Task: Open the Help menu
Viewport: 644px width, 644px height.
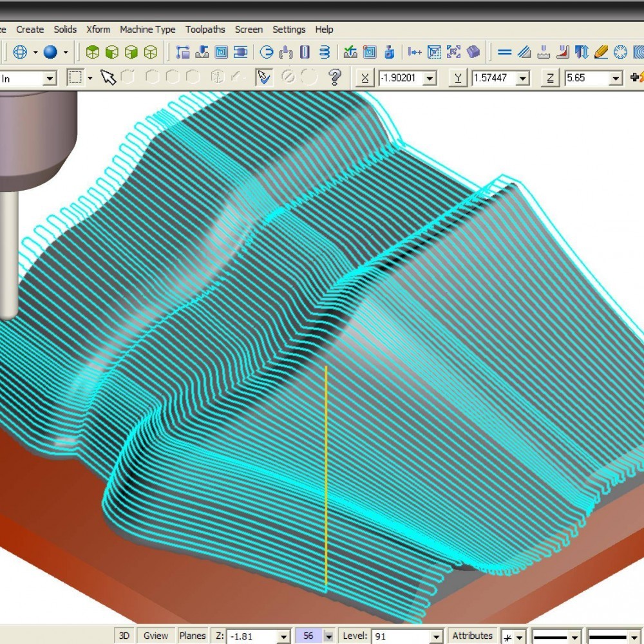Action: (x=324, y=30)
